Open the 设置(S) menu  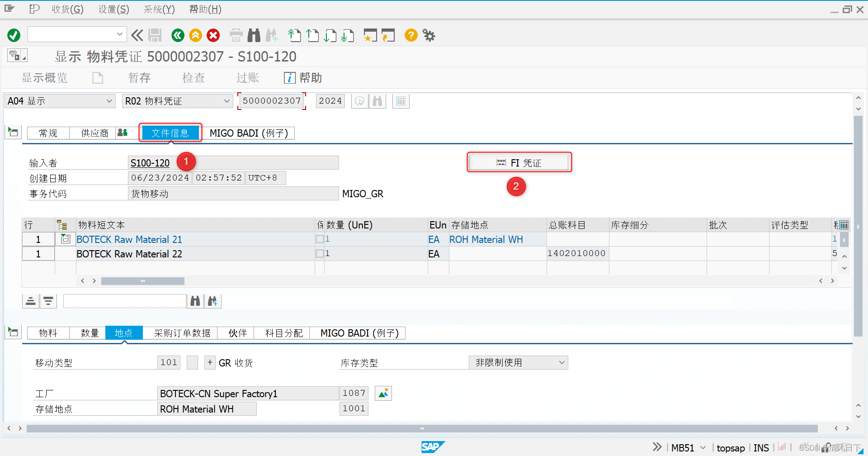pos(114,9)
